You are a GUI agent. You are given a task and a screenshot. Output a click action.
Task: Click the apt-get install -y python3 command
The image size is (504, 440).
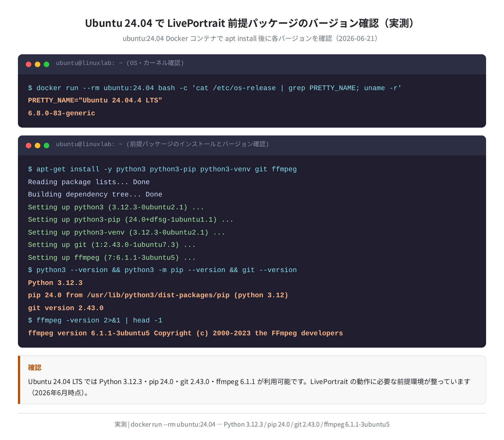tap(162, 169)
